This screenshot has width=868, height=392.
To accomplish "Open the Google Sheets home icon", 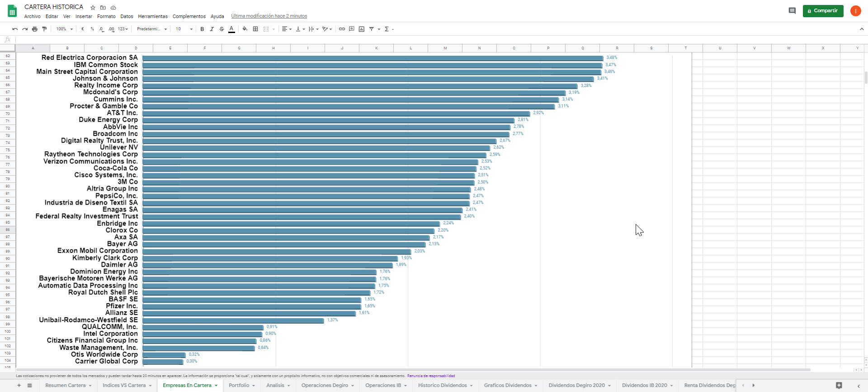I will click(12, 11).
